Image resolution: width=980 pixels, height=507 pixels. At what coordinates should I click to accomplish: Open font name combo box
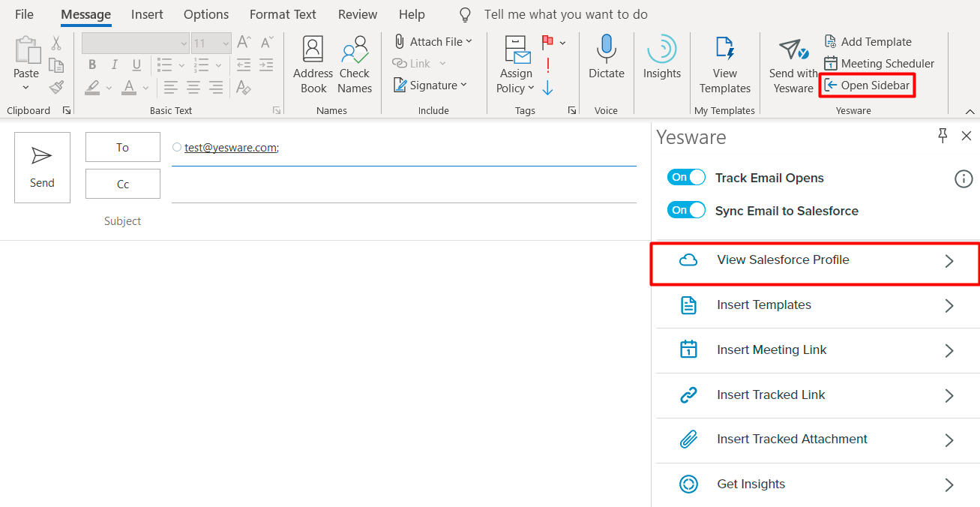(136, 43)
